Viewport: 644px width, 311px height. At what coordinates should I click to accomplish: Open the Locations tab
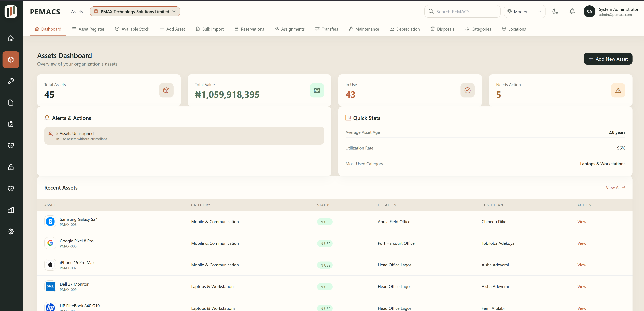click(514, 29)
